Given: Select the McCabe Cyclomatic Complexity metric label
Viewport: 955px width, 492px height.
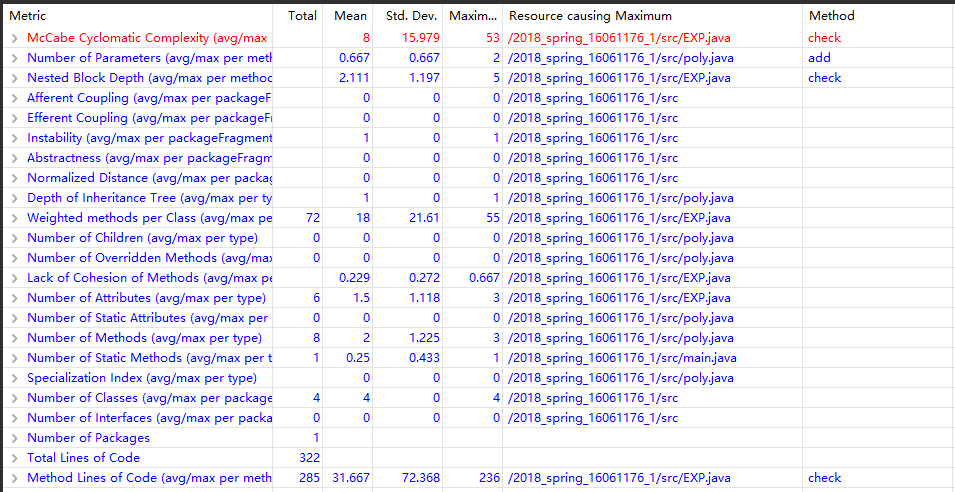Looking at the screenshot, I should (147, 38).
